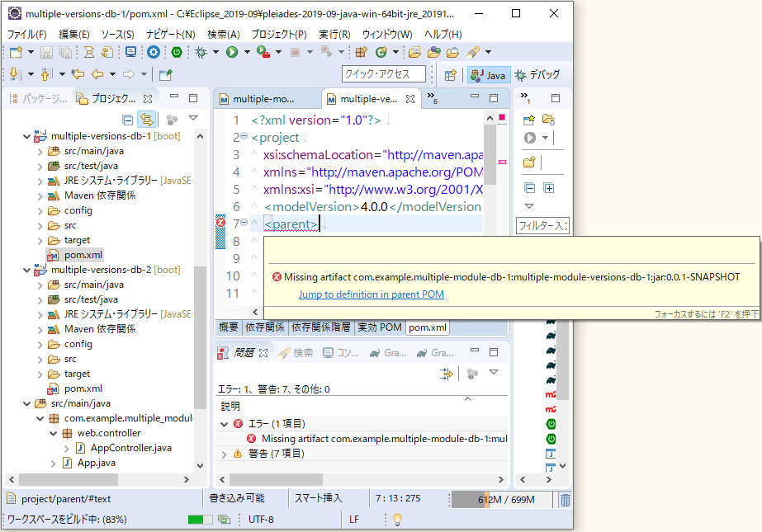
Task: Open the 概要 tab of the POM editor
Action: tap(228, 327)
